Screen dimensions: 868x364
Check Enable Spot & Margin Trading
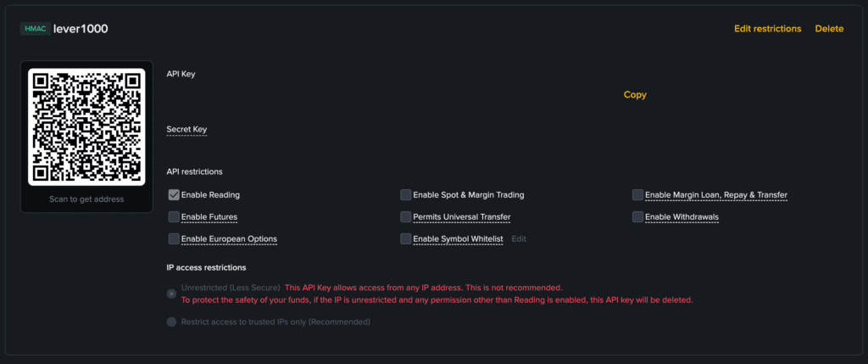pos(406,195)
